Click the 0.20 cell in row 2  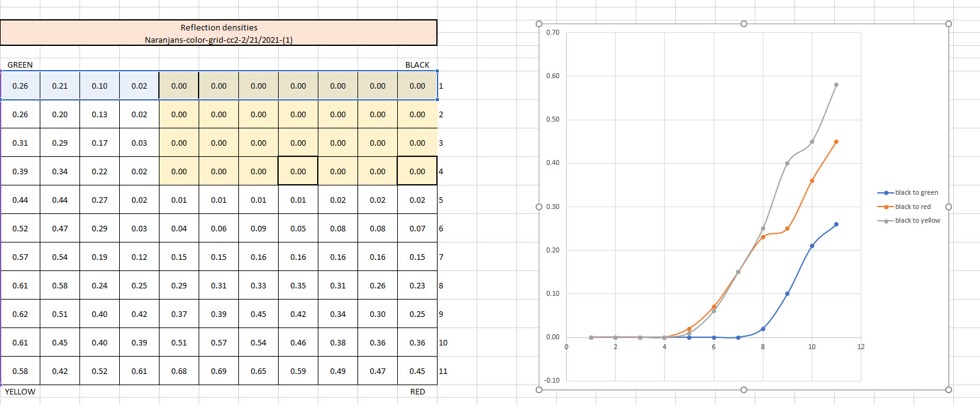[x=60, y=114]
